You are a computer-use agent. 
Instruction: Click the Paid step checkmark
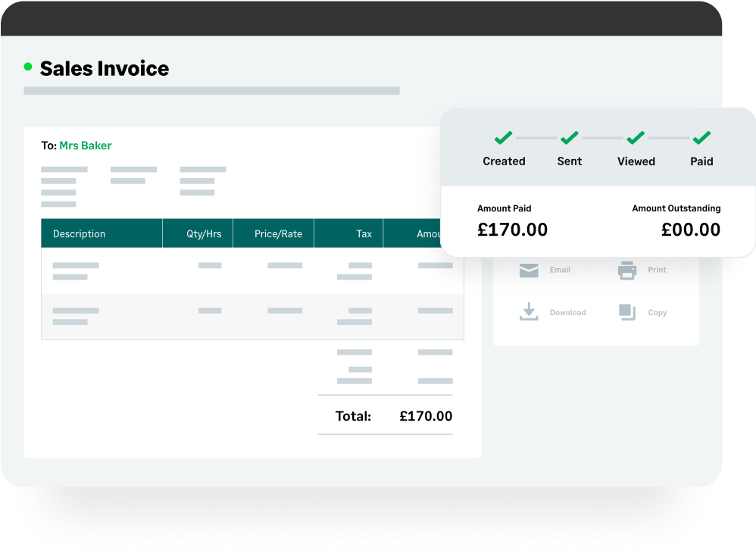[x=701, y=138]
